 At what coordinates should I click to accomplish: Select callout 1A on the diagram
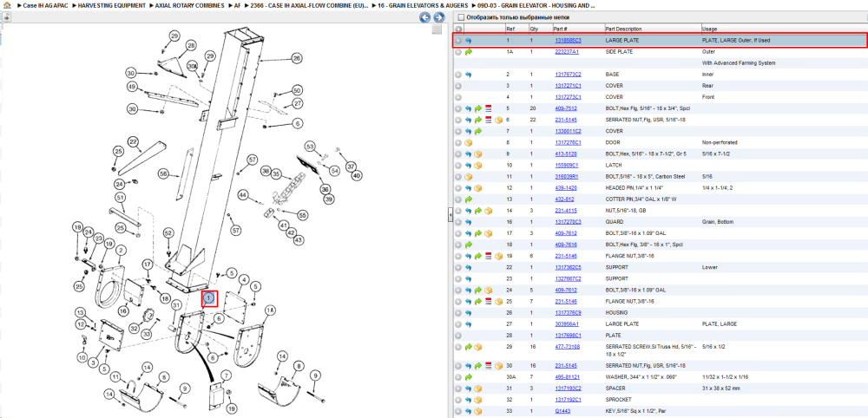click(x=270, y=311)
